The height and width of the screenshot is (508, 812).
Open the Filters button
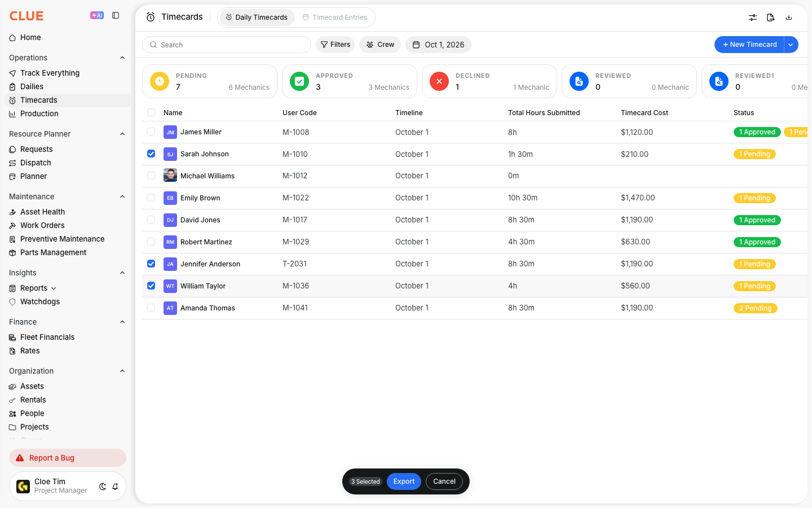(335, 45)
